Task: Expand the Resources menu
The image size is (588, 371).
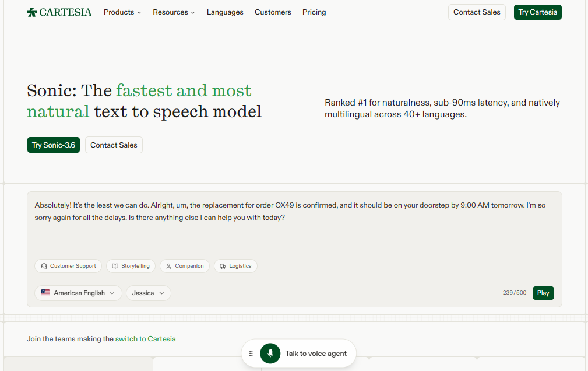Action: tap(174, 12)
